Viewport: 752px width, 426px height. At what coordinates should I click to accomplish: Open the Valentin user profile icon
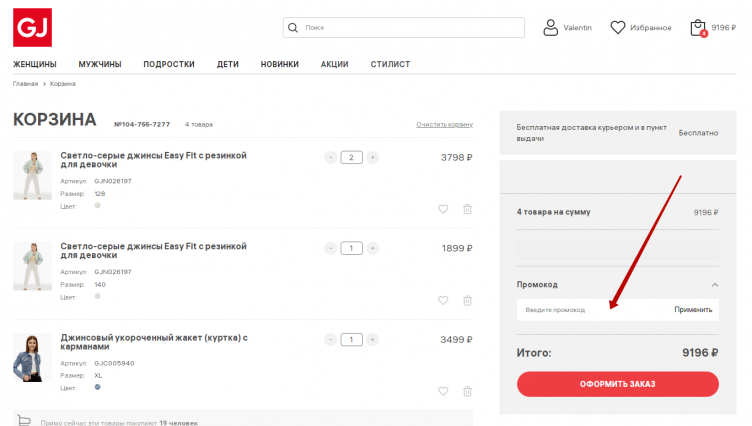(551, 28)
